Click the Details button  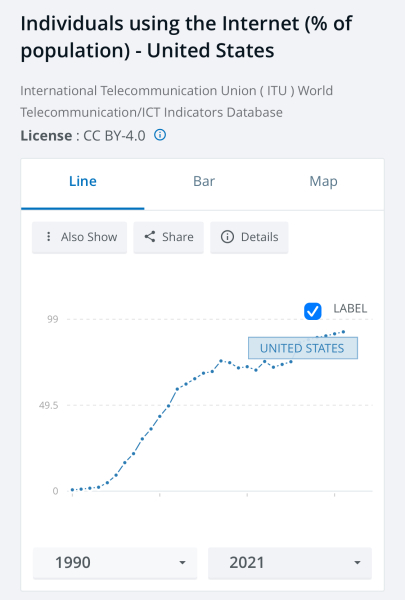point(249,237)
